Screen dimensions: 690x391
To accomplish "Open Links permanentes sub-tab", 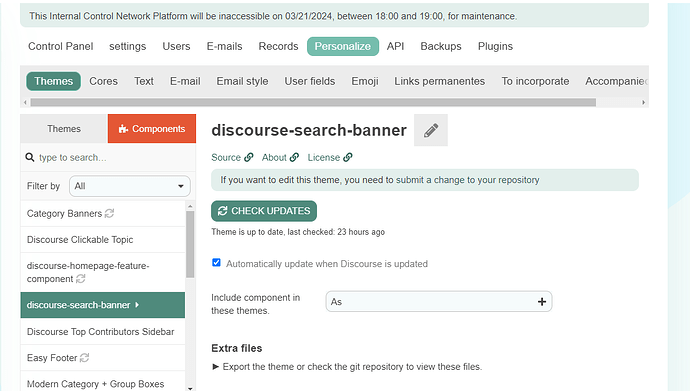I will (x=440, y=81).
